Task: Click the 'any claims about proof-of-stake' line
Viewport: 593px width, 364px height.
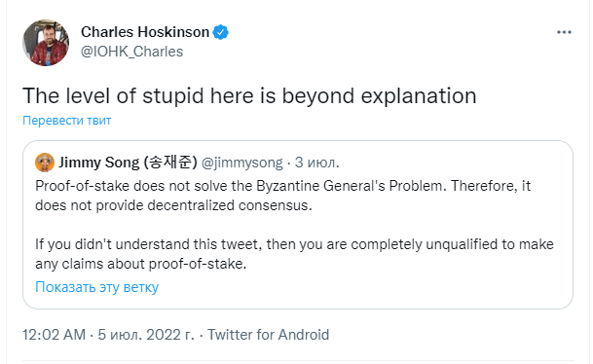Action: click(x=140, y=264)
